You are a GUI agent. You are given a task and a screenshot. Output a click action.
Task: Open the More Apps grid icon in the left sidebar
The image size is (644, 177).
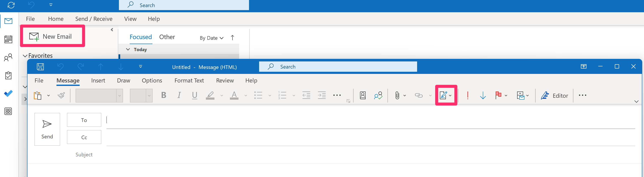pyautogui.click(x=8, y=111)
